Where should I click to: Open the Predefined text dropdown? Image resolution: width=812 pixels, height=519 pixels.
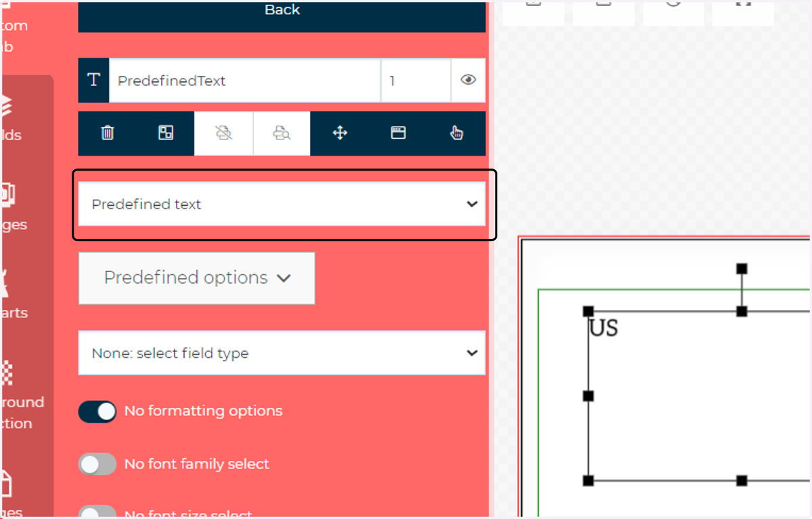pos(281,204)
